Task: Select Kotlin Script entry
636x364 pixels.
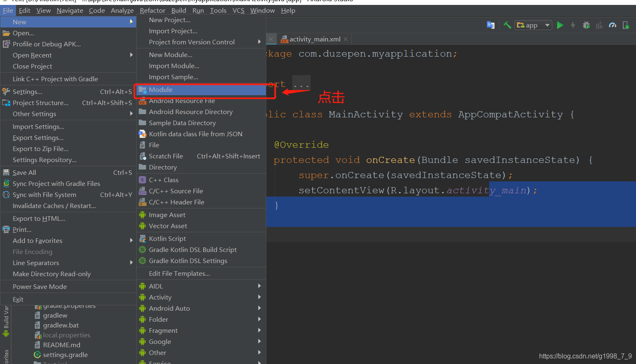Action: coord(201,239)
